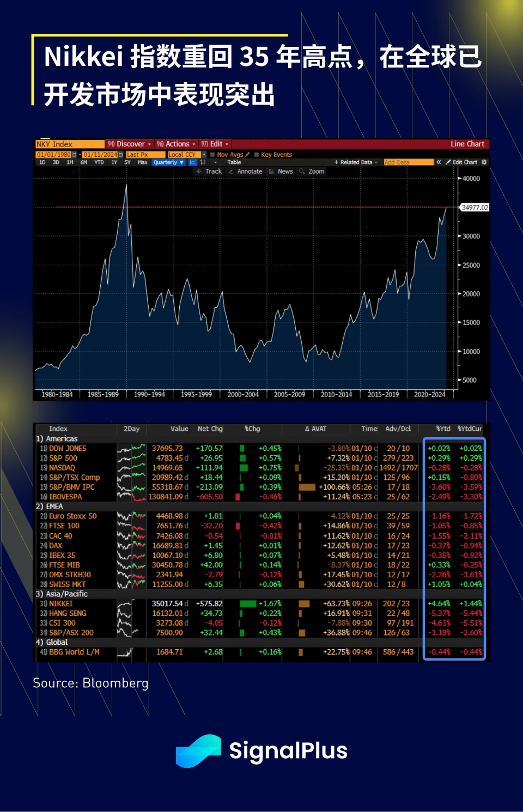The image size is (523, 812).
Task: Expand the Local CCY currency dropdown
Action: 204,155
